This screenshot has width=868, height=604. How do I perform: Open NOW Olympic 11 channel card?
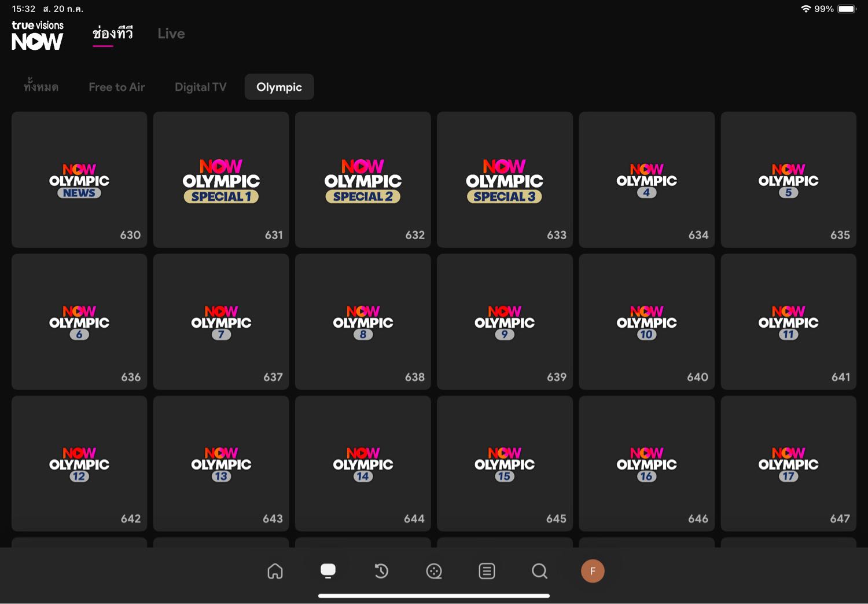788,321
